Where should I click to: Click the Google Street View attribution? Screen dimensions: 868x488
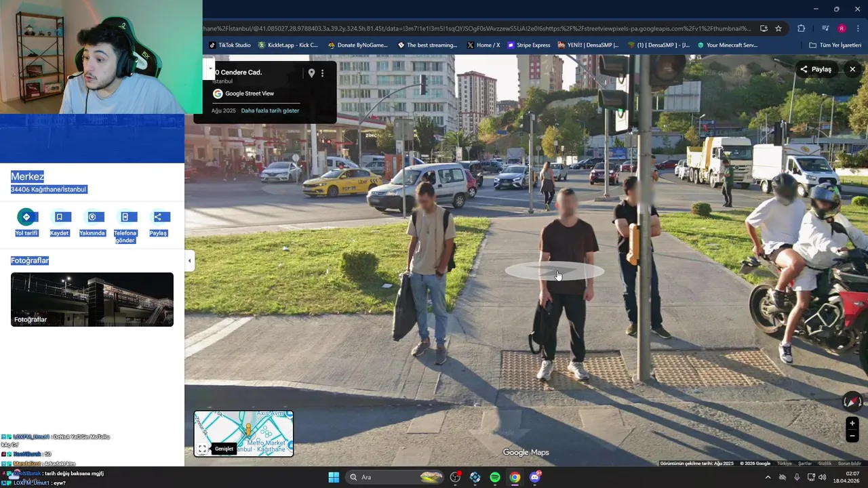[x=243, y=94]
